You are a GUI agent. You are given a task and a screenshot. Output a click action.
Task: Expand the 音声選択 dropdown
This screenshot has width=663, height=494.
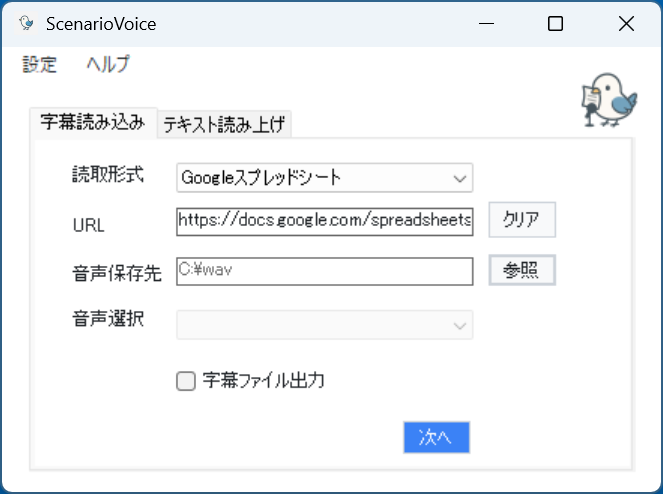pyautogui.click(x=324, y=325)
